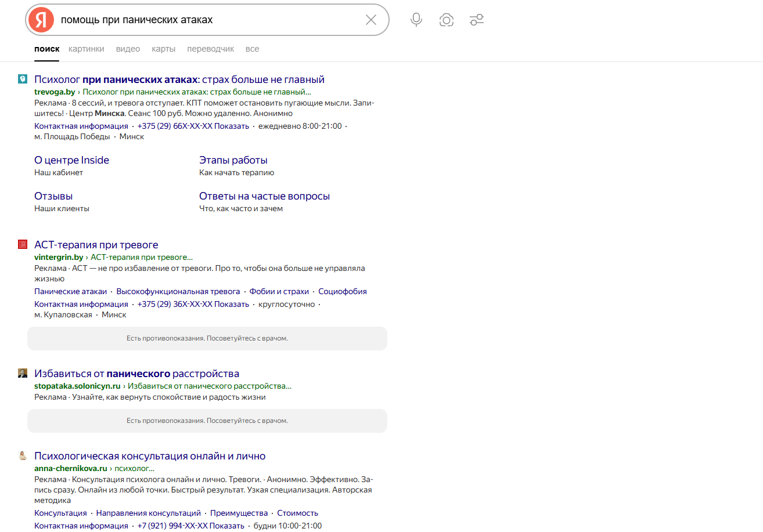The height and width of the screenshot is (532, 763).
Task: Visit the anna-chernikova.ru green URL
Action: (x=71, y=468)
